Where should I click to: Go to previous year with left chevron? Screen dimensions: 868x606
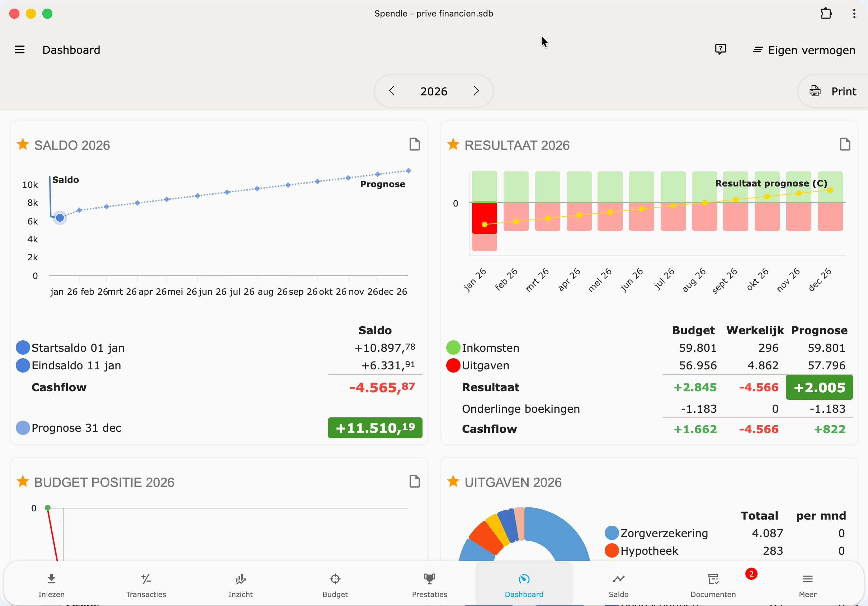392,91
